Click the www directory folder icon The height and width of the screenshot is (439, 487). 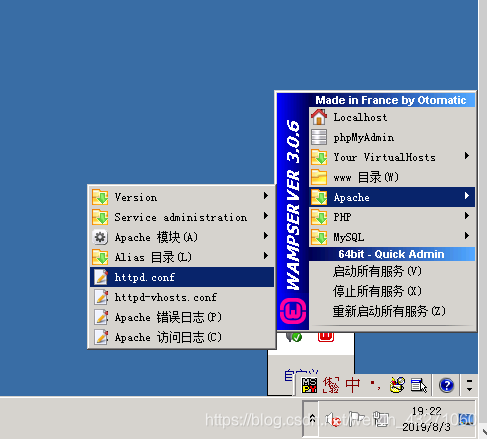click(x=319, y=177)
